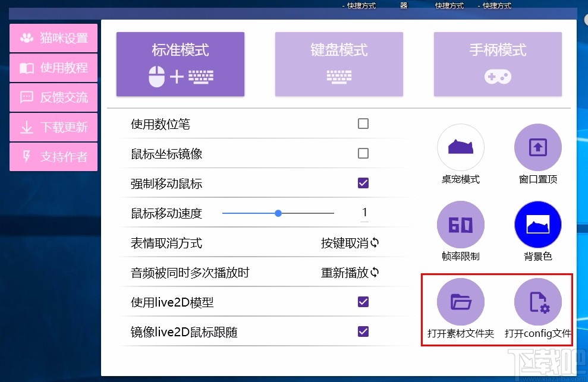The image size is (588, 382).
Task: Cycle the 音频被同时多次播放时 option 重新播放
Action: (x=350, y=273)
